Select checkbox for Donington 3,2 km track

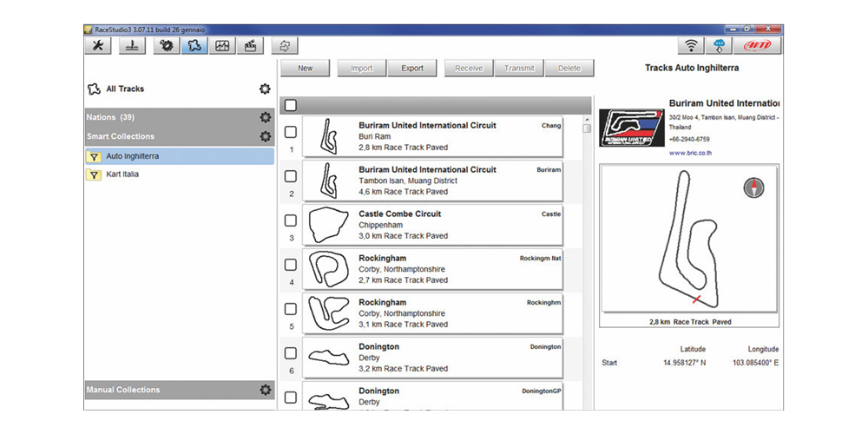[x=291, y=353]
